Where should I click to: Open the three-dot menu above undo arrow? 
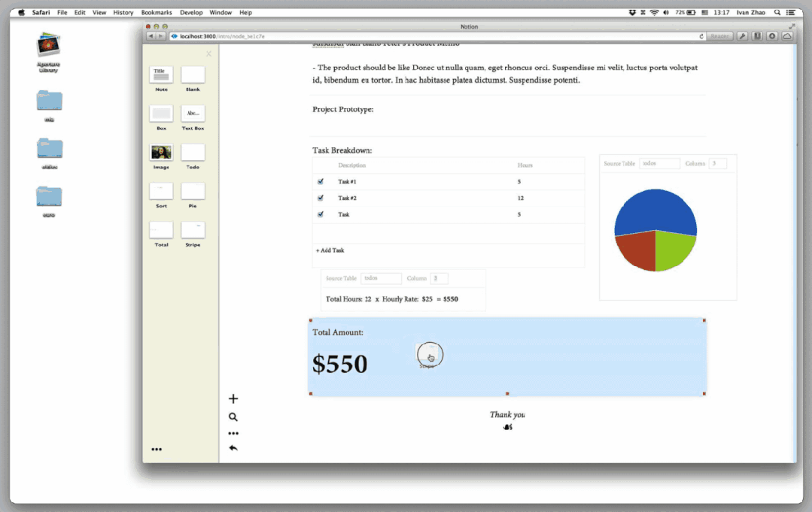[233, 434]
